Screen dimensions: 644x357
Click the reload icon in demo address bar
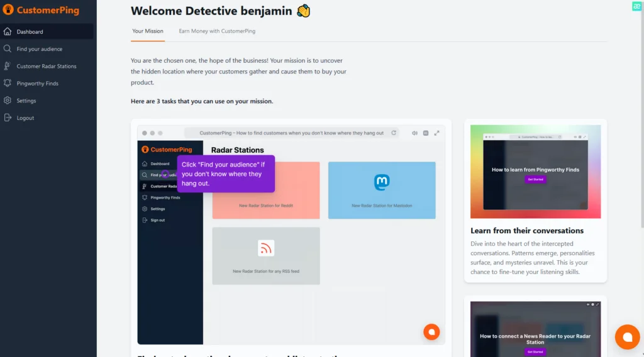tap(394, 133)
